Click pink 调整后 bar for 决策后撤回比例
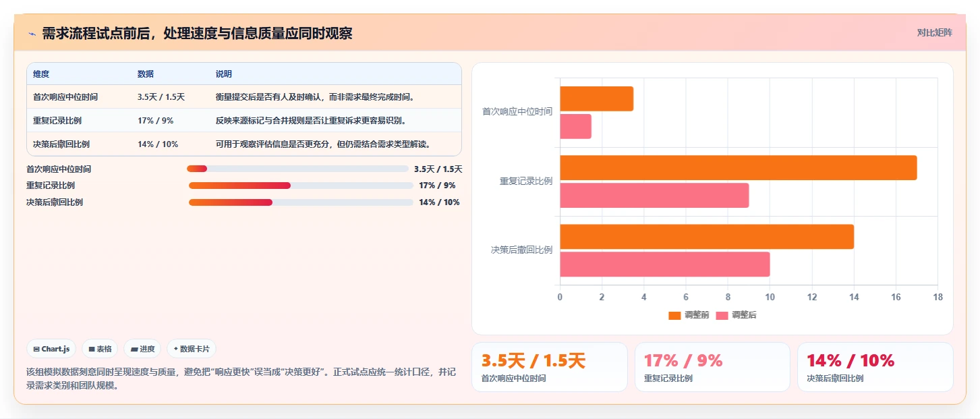The image size is (980, 419). (664, 264)
